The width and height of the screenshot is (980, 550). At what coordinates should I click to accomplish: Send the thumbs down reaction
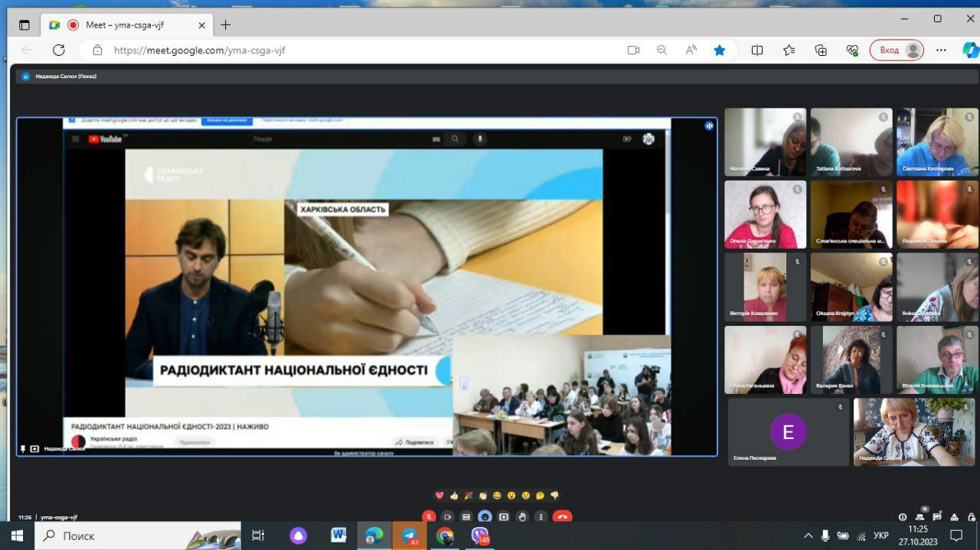[554, 496]
